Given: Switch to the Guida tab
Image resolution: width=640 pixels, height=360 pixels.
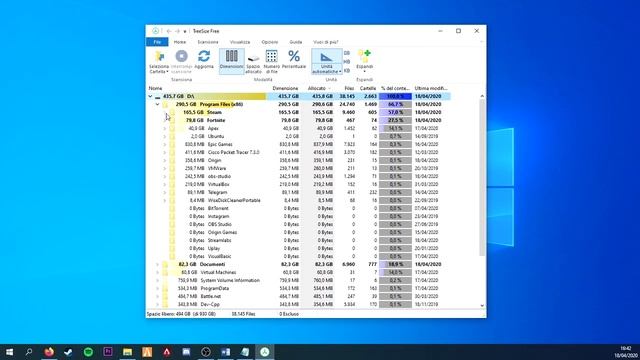Looking at the screenshot, I should tap(296, 42).
